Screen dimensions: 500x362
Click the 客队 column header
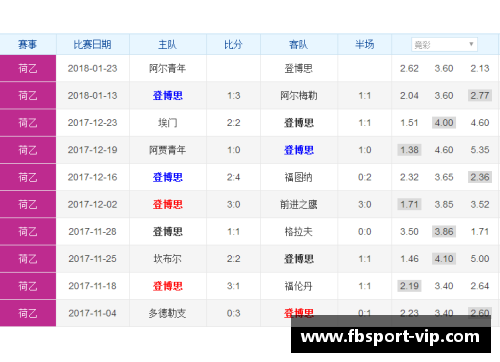coord(299,44)
